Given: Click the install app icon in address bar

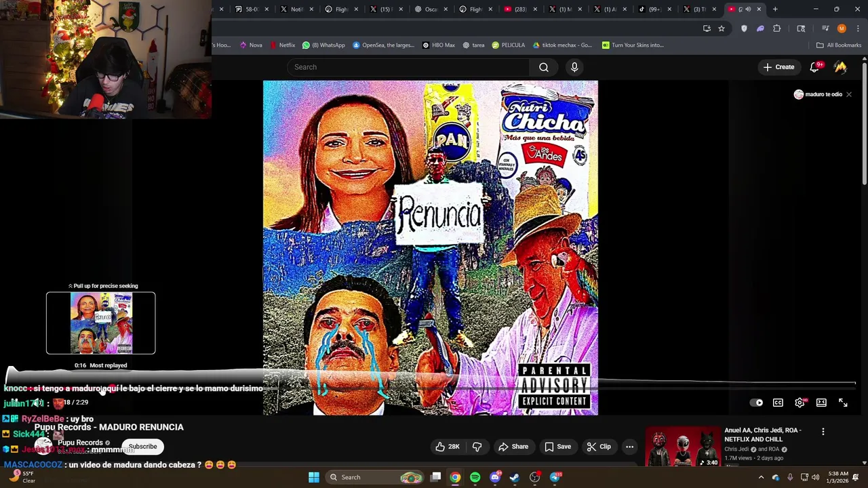Looking at the screenshot, I should [x=707, y=28].
